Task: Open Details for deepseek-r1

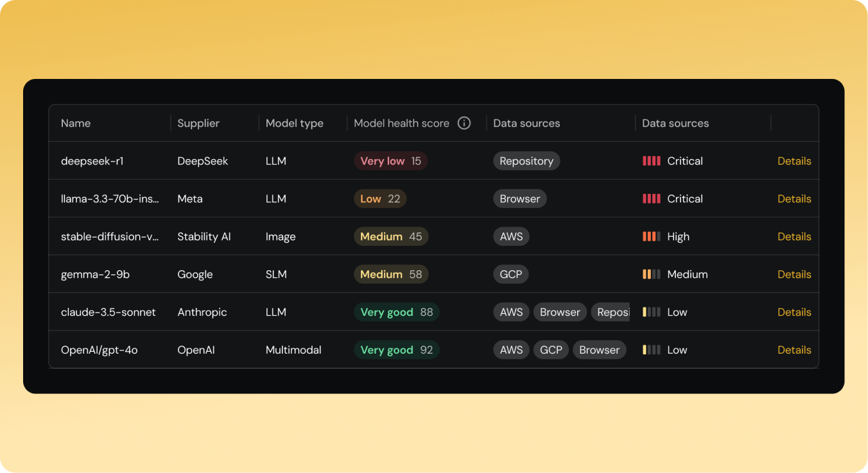Action: click(x=794, y=161)
